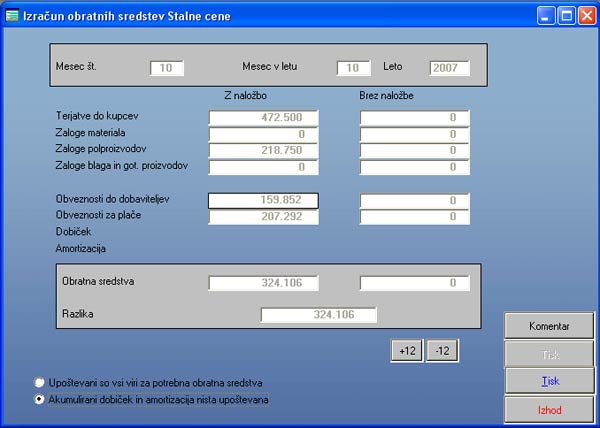Click Terjatve do kupcev value 472.500
Image resolution: width=600 pixels, height=428 pixels.
263,118
